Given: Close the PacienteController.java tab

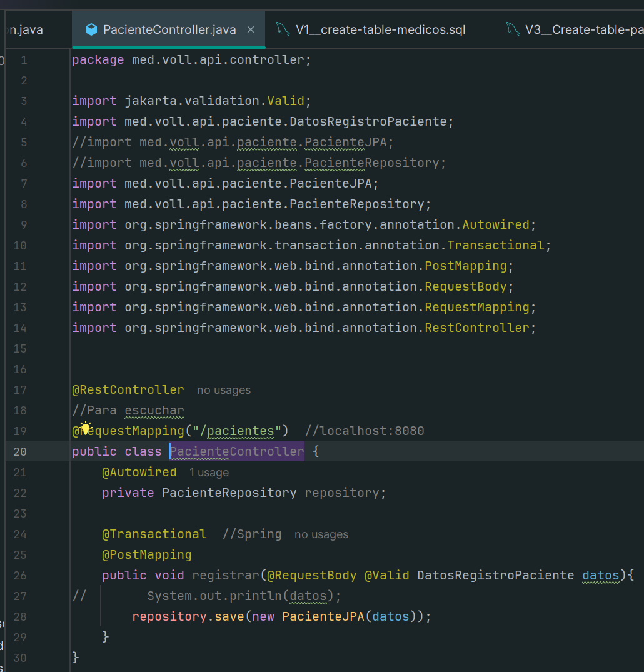Looking at the screenshot, I should coord(251,29).
